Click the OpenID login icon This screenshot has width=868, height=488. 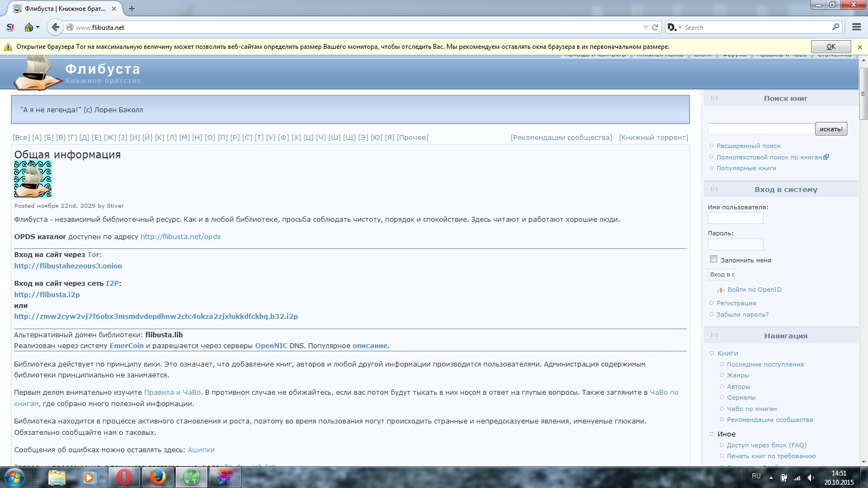pos(721,290)
